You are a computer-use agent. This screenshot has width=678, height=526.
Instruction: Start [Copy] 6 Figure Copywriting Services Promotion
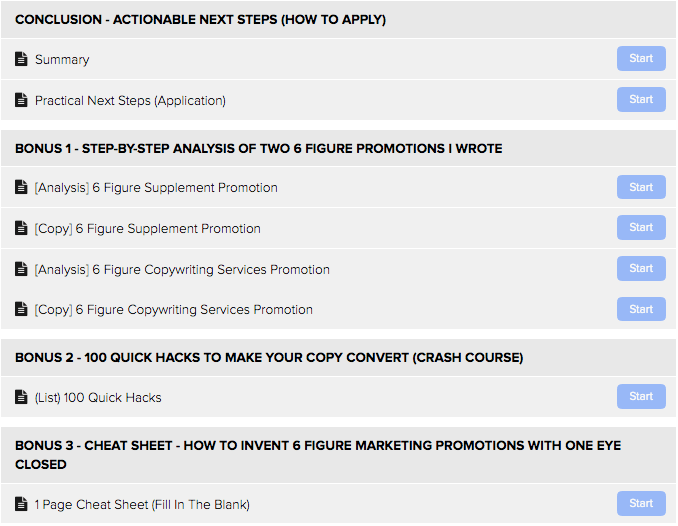[641, 309]
